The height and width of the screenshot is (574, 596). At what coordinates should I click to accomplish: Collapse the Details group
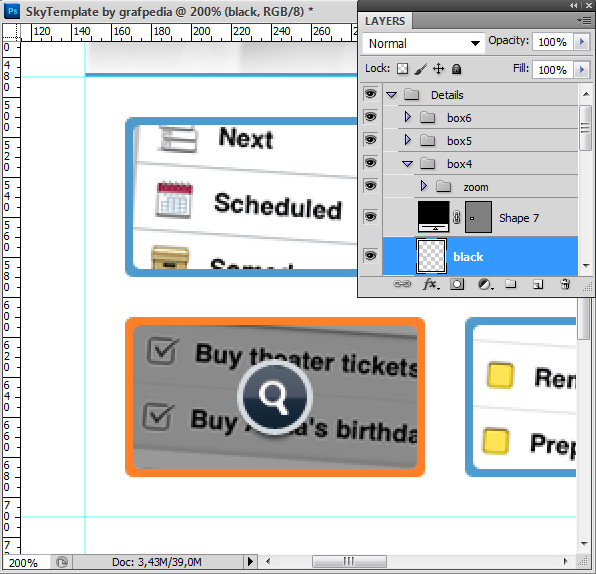tap(392, 95)
